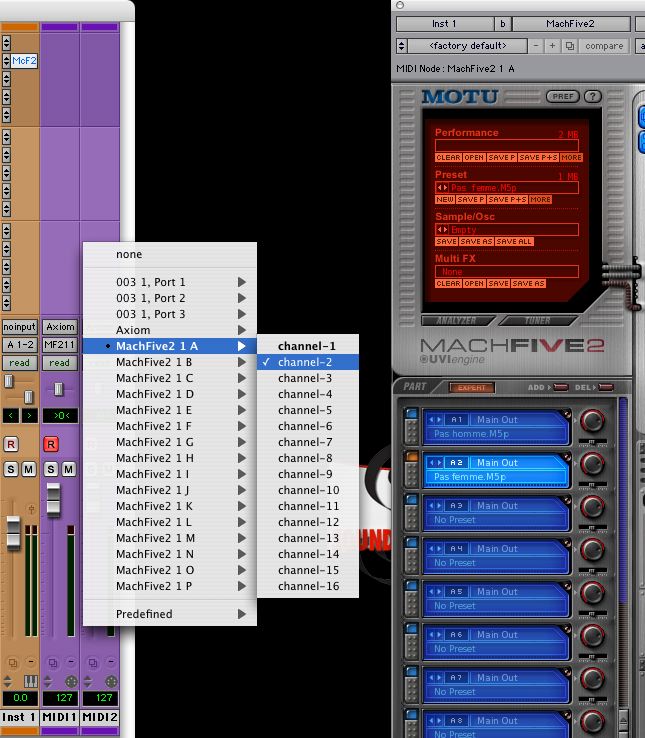Toggle record enable on Inst 1 track

tap(12, 444)
